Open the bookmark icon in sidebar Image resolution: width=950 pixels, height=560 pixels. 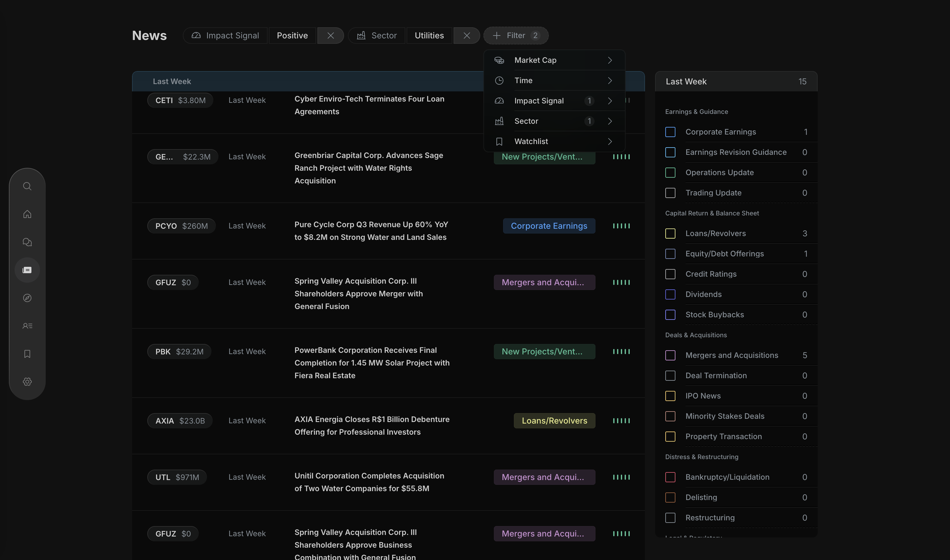coord(27,354)
